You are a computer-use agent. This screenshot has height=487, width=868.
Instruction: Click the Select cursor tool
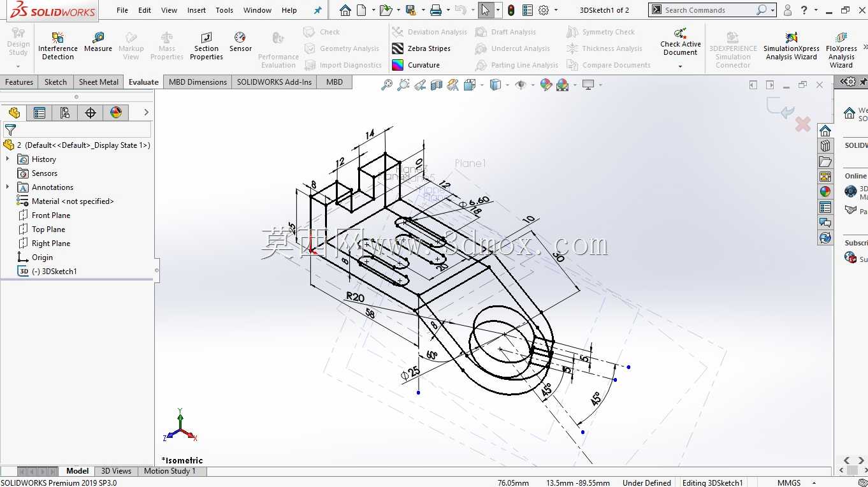tap(486, 10)
